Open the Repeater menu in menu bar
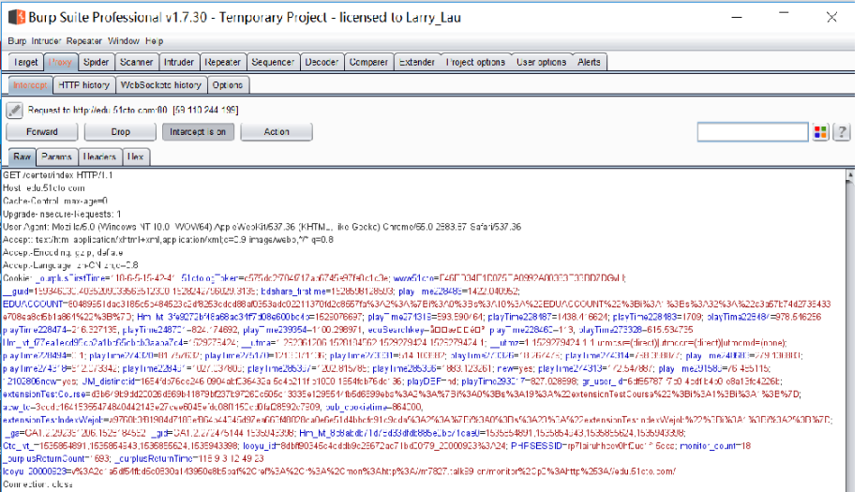The height and width of the screenshot is (492, 868). (84, 41)
